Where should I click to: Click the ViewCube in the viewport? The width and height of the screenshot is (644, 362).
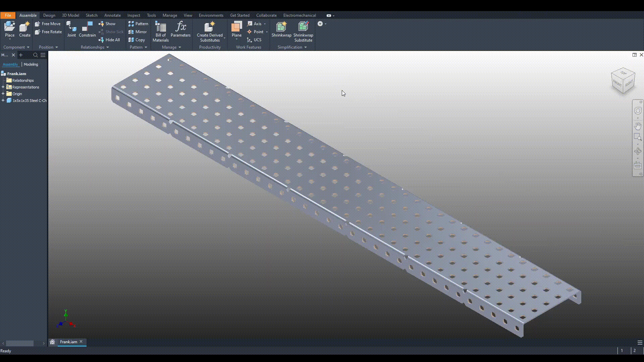(x=623, y=81)
